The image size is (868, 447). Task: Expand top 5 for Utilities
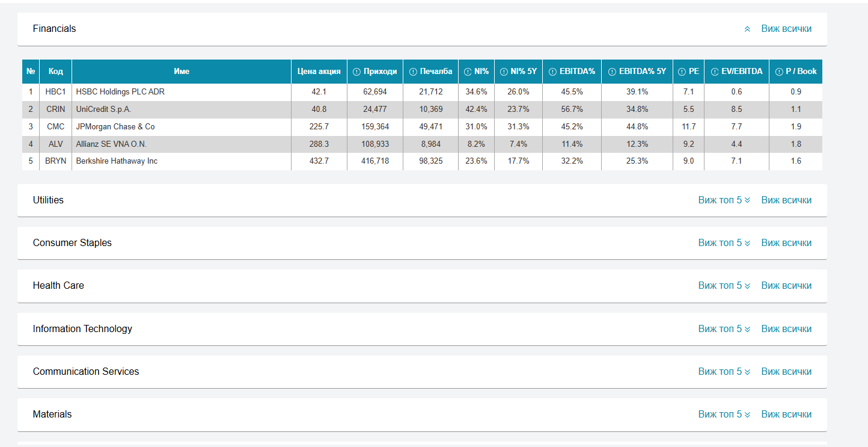click(x=724, y=200)
